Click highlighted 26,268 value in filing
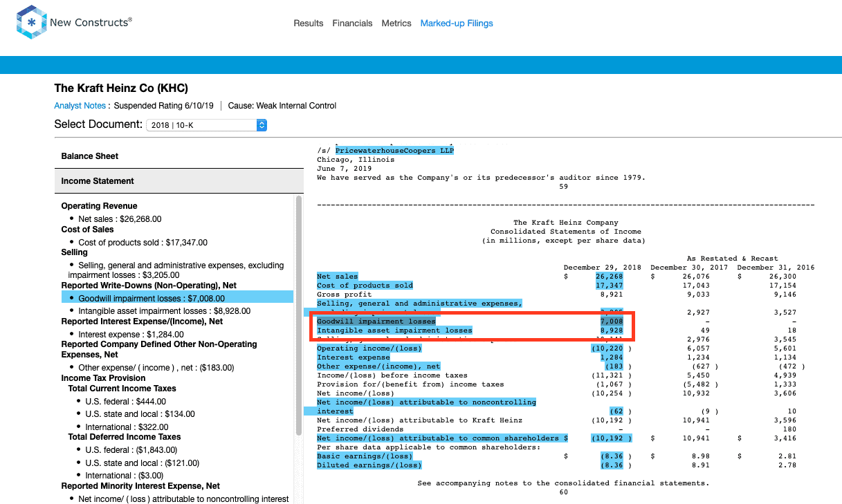 click(609, 277)
